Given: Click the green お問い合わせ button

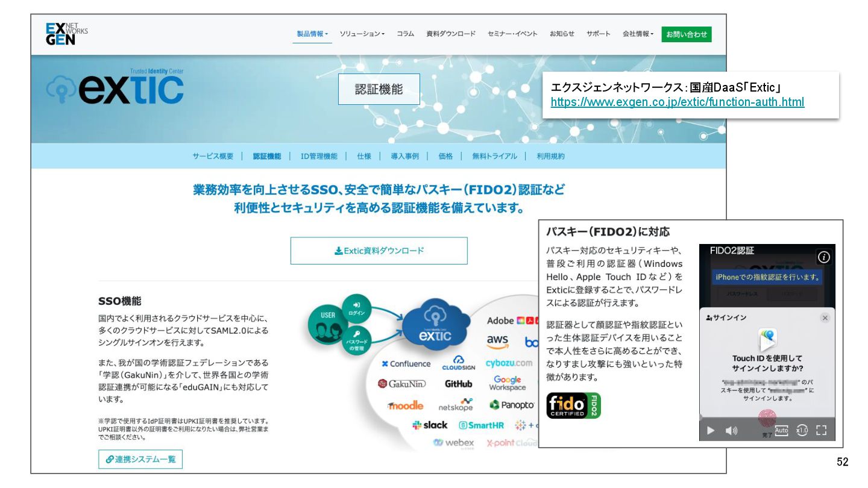Looking at the screenshot, I should pyautogui.click(x=686, y=34).
